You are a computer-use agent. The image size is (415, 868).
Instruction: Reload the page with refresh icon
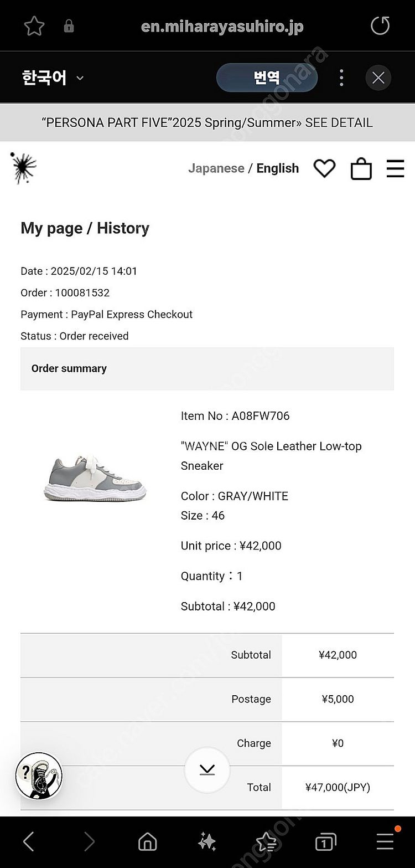(380, 25)
